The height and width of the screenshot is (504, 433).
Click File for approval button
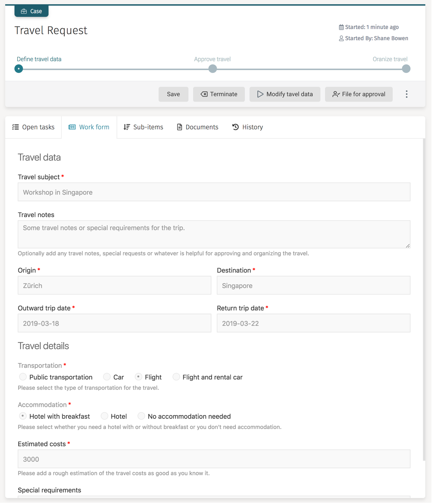[359, 94]
